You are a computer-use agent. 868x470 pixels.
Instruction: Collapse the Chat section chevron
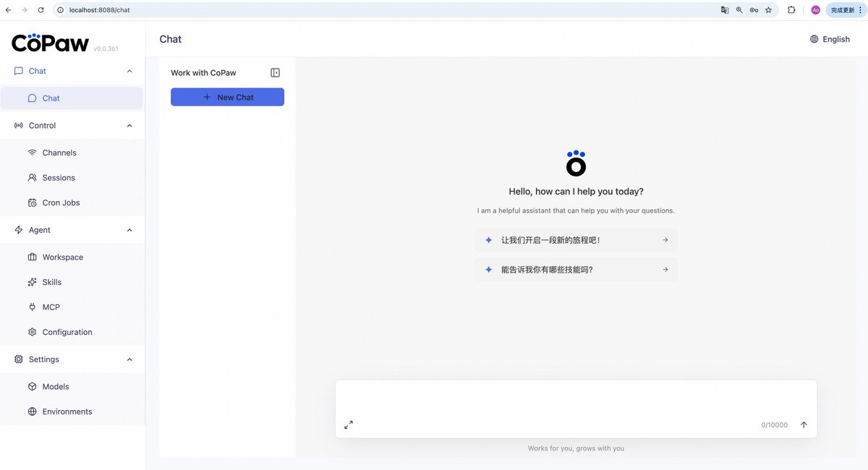(x=129, y=71)
